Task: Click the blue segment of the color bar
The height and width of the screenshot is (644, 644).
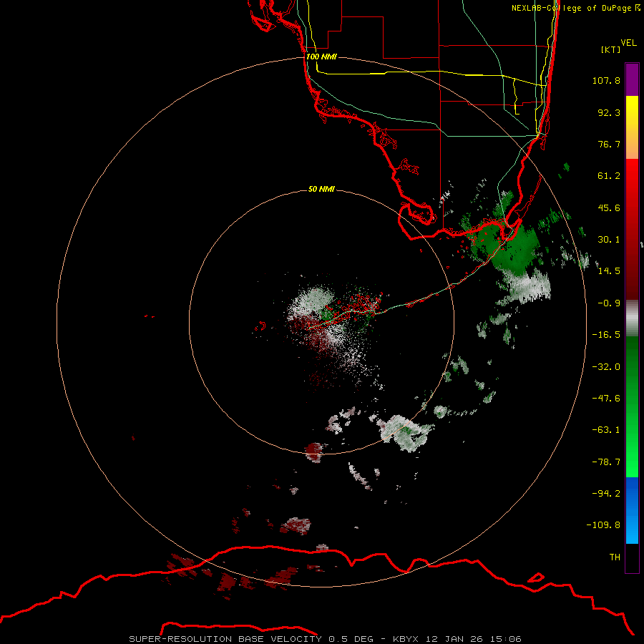Action: [x=632, y=510]
